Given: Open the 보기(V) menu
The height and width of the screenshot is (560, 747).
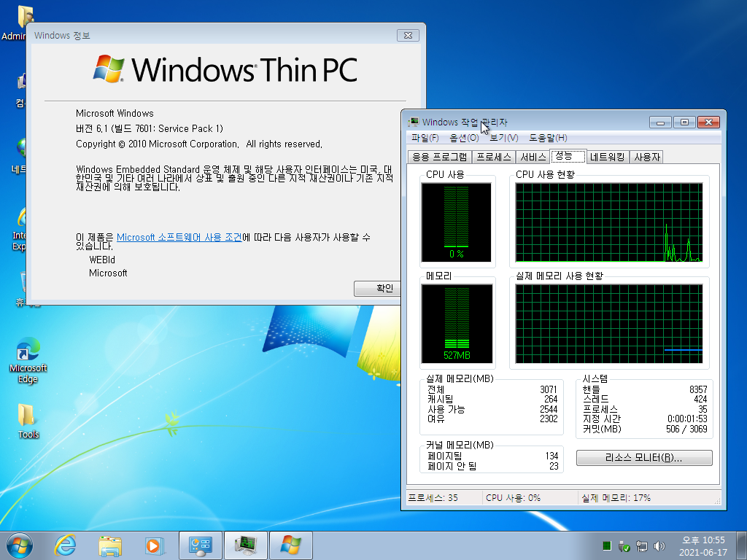Looking at the screenshot, I should point(503,138).
